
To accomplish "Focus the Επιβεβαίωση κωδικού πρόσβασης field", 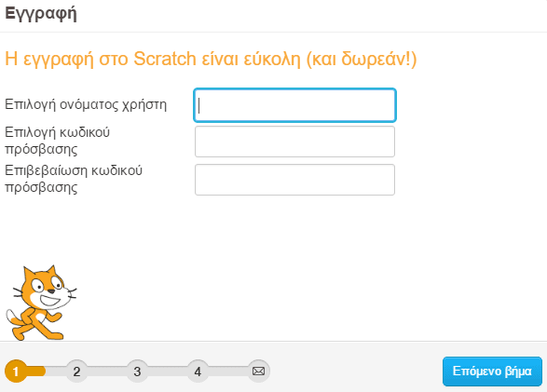I will [294, 180].
